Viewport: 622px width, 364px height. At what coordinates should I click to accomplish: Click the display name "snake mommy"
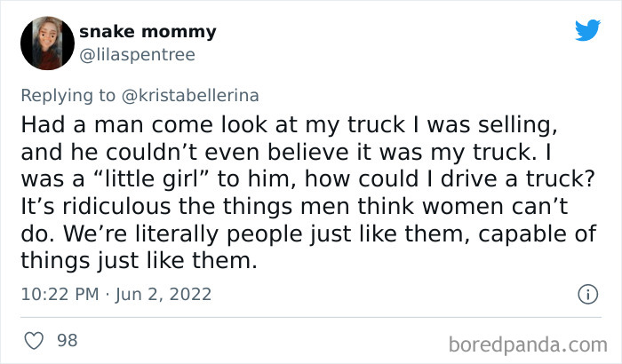[148, 32]
